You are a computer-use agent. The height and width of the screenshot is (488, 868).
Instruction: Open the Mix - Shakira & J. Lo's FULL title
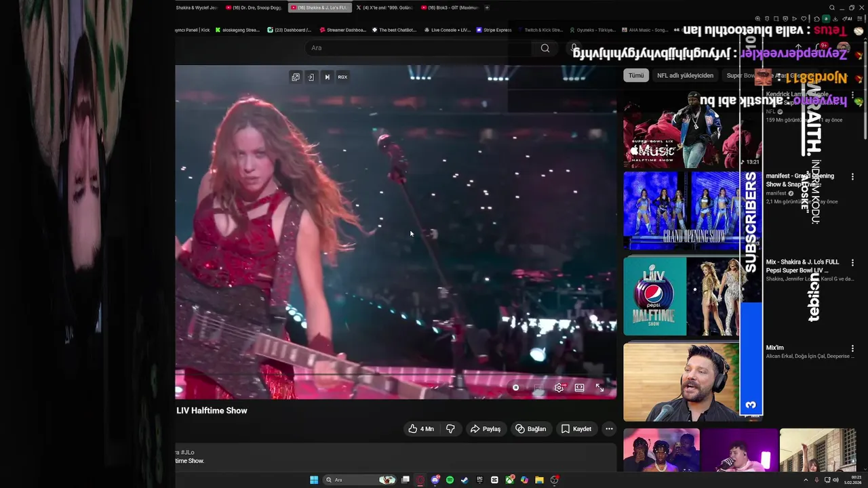point(802,266)
